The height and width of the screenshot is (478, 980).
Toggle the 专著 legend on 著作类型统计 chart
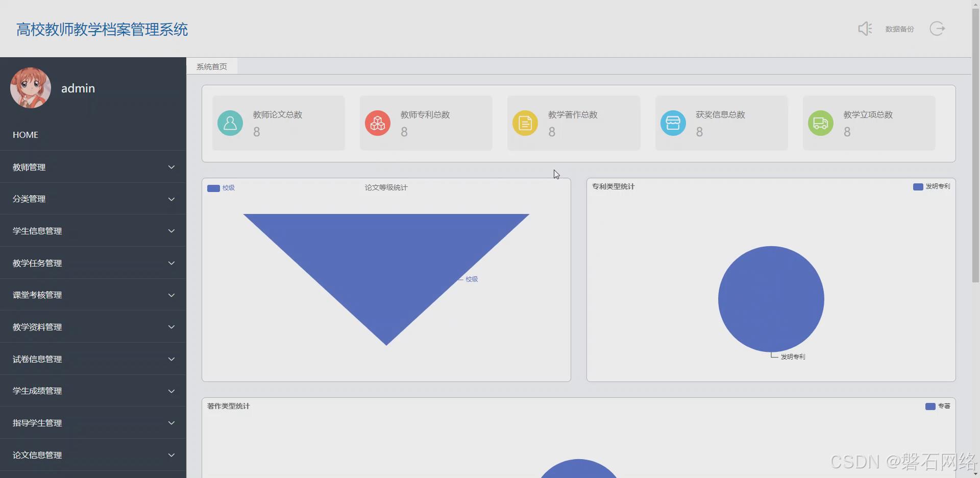(x=938, y=406)
